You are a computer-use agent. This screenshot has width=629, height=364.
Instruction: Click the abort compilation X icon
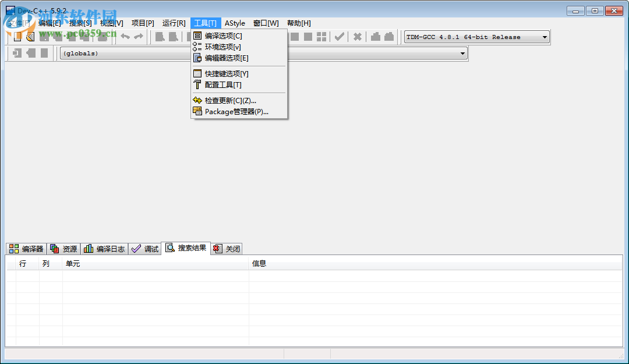click(358, 37)
